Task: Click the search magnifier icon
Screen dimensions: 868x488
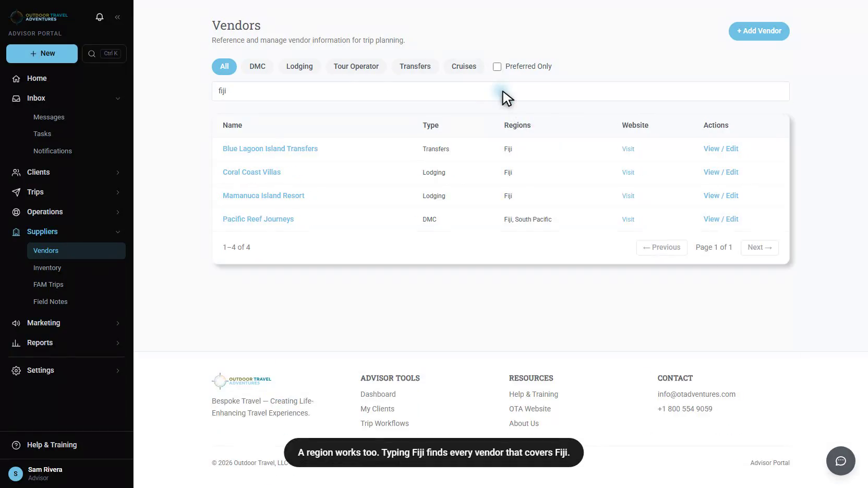Action: click(92, 54)
